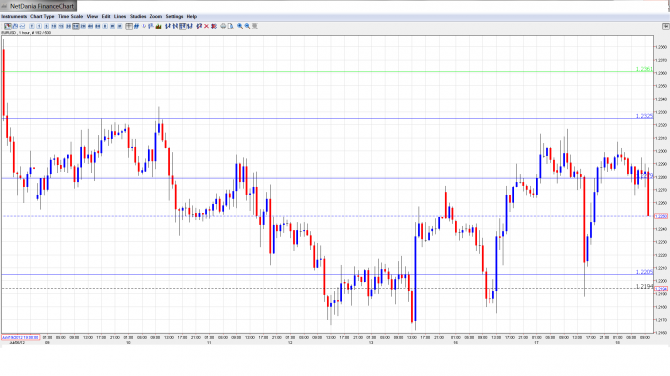This screenshot has width=670, height=376.
Task: Select the tick time scale button
Action: (x=32, y=26)
